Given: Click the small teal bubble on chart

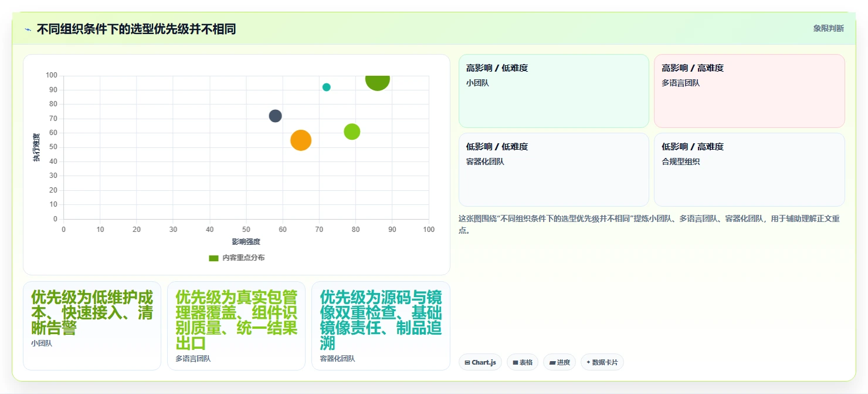Looking at the screenshot, I should (x=327, y=87).
